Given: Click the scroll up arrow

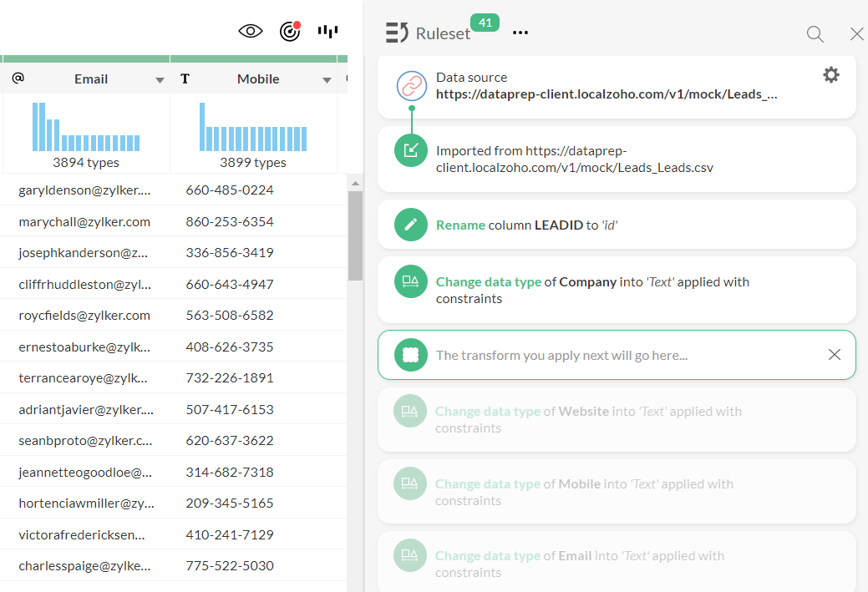Looking at the screenshot, I should coord(355,183).
